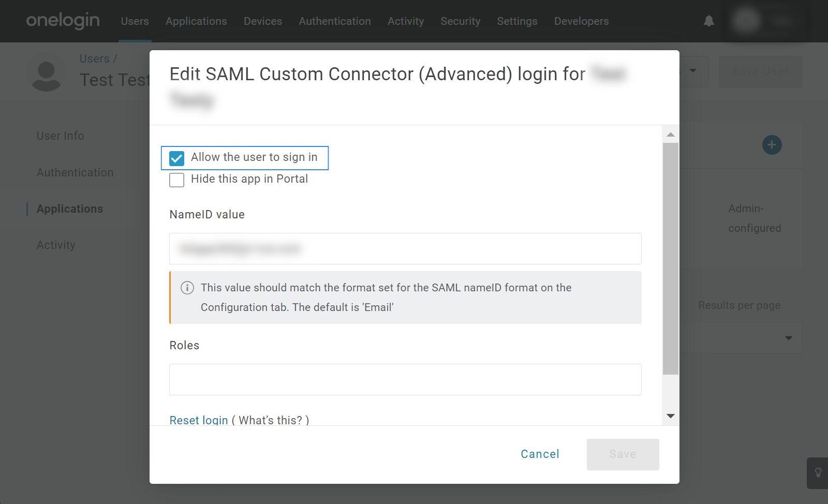Click the lightbulb help icon
The image size is (828, 504).
point(818,472)
